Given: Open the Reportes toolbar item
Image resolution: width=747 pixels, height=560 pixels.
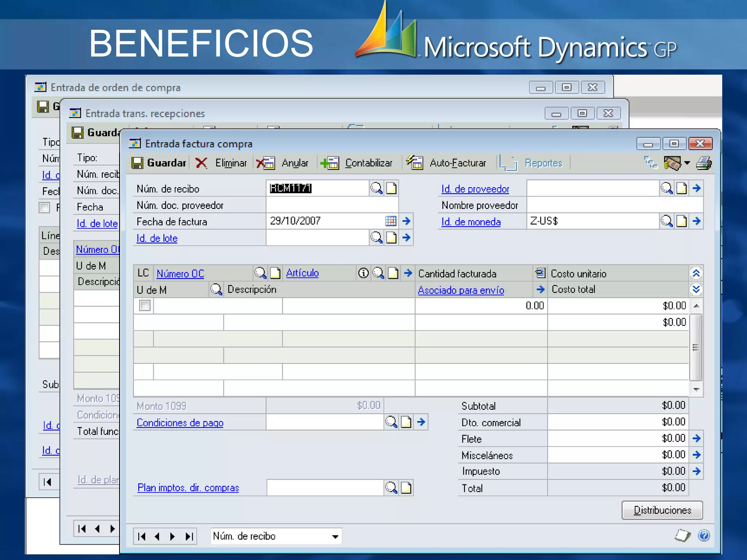Looking at the screenshot, I should 531,163.
